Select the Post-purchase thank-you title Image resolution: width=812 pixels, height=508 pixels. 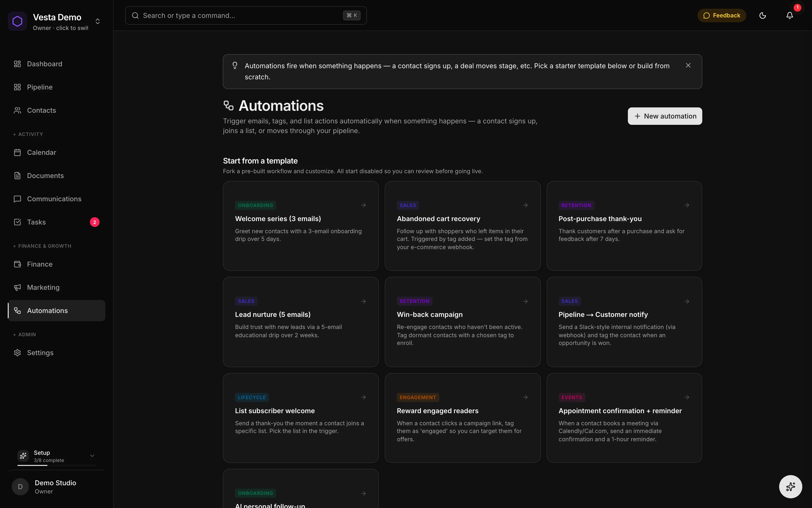coord(600,219)
